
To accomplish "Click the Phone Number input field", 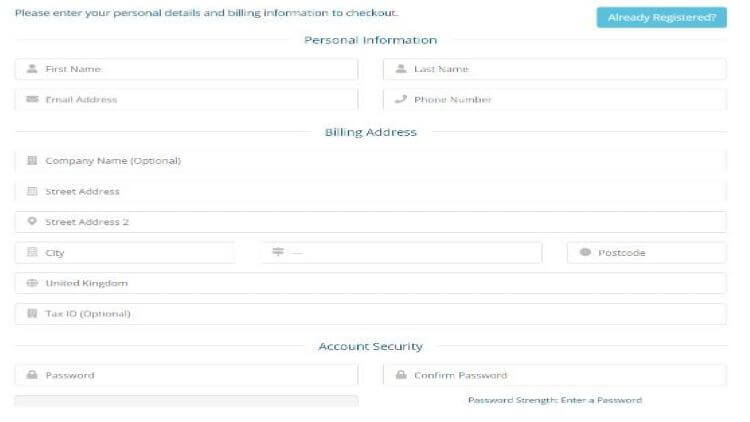I will point(555,100).
